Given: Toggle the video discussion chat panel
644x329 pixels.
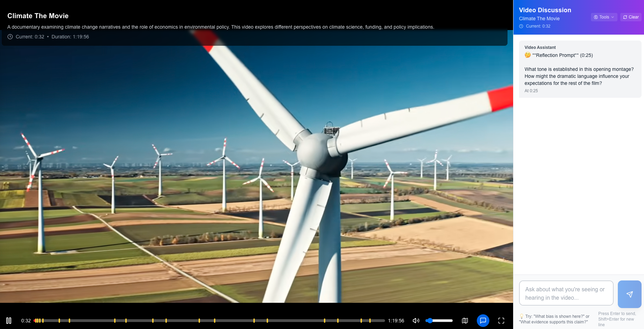Looking at the screenshot, I should tap(483, 321).
